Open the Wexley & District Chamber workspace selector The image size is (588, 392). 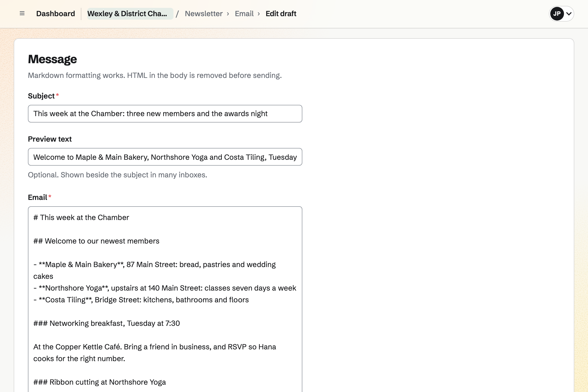tap(130, 13)
